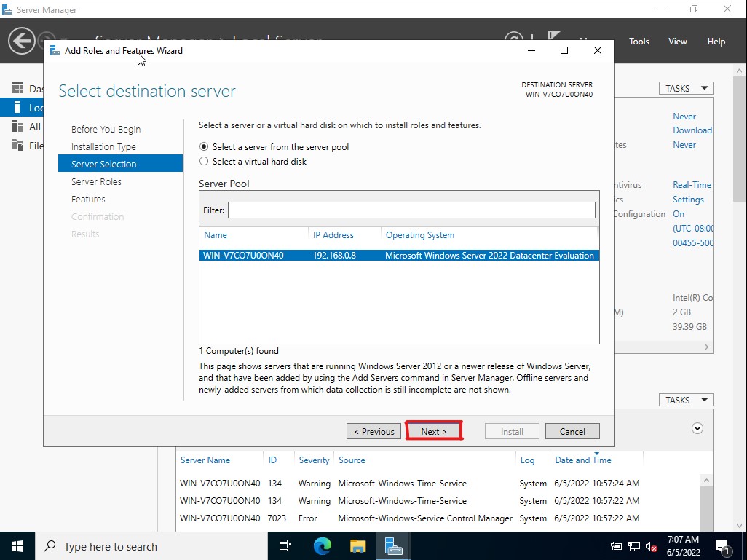Click the Next > button
Image resolution: width=747 pixels, height=560 pixels.
[433, 431]
